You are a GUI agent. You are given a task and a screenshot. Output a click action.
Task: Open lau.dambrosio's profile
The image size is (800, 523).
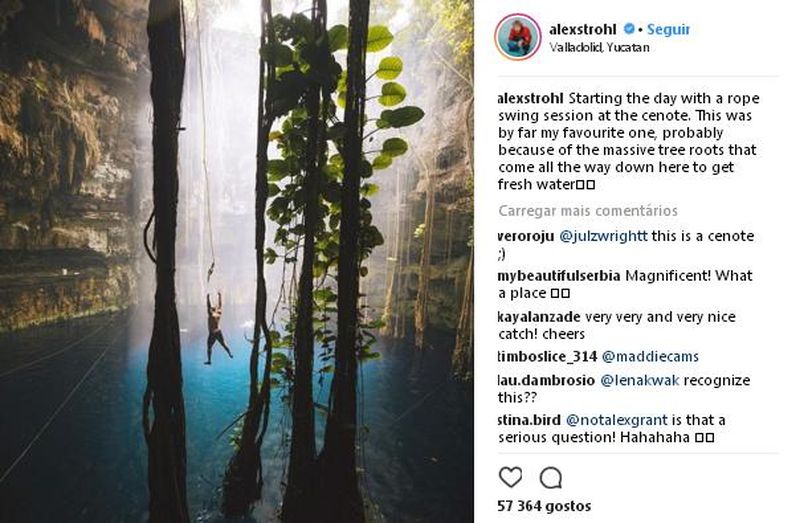coord(546,380)
